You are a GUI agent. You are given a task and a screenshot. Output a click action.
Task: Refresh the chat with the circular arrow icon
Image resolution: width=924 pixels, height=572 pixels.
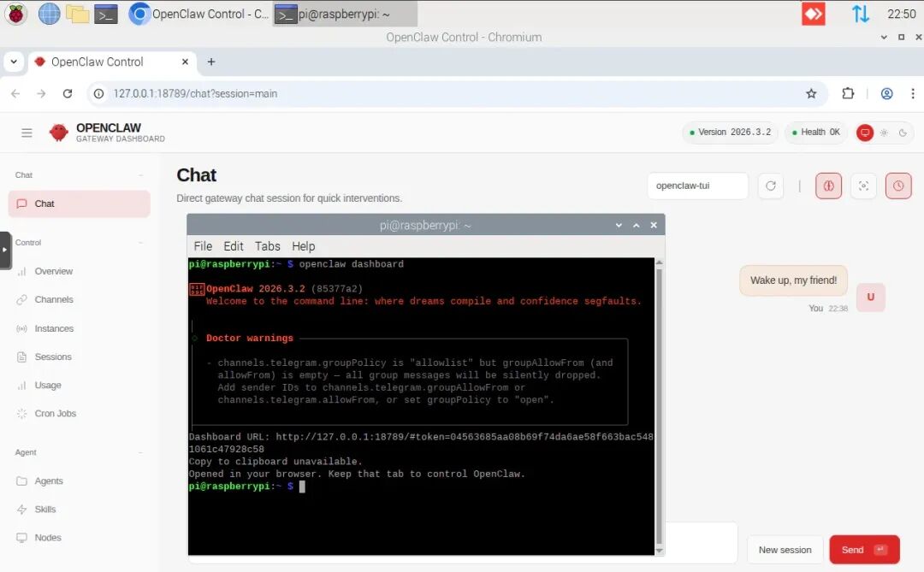(x=771, y=186)
